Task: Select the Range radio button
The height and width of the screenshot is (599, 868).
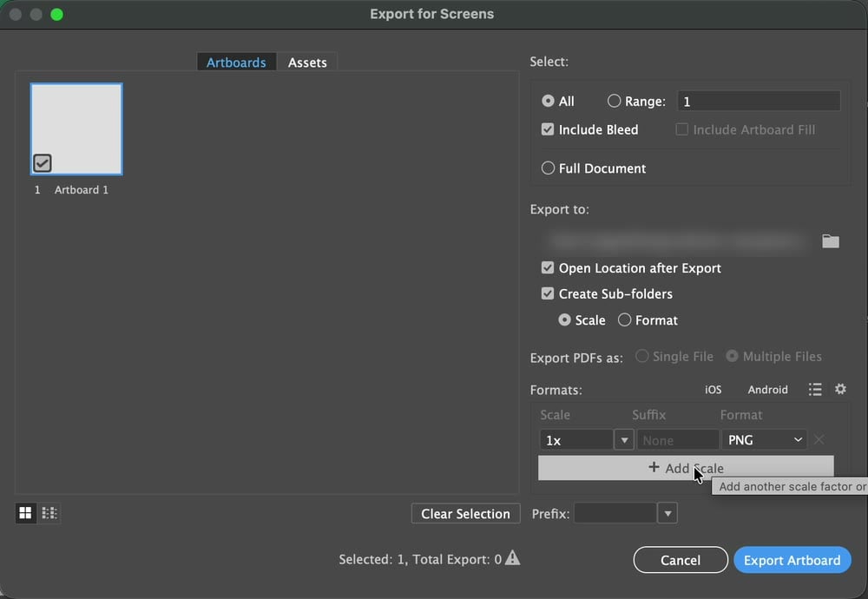Action: point(614,101)
